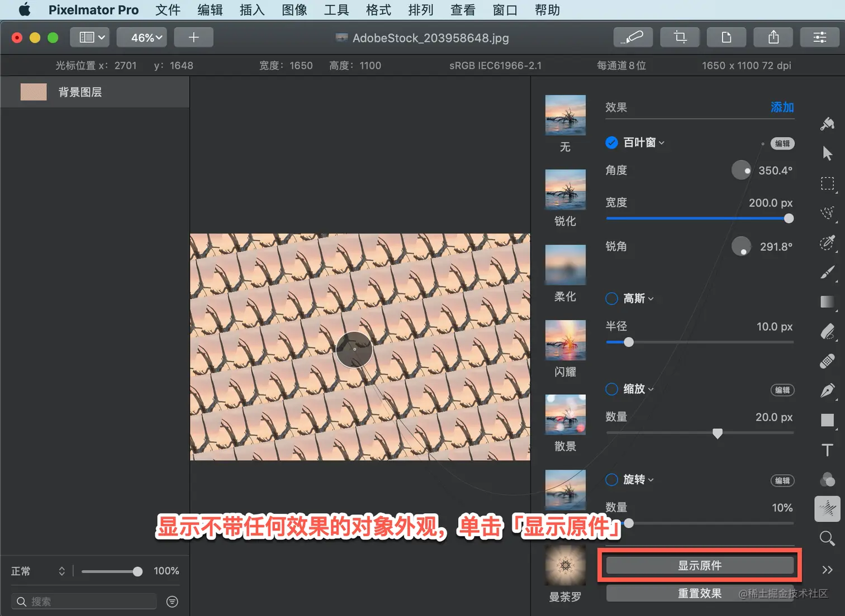This screenshot has width=845, height=616.
Task: Open the 百叶窗 effect type dropdown
Action: click(x=644, y=142)
